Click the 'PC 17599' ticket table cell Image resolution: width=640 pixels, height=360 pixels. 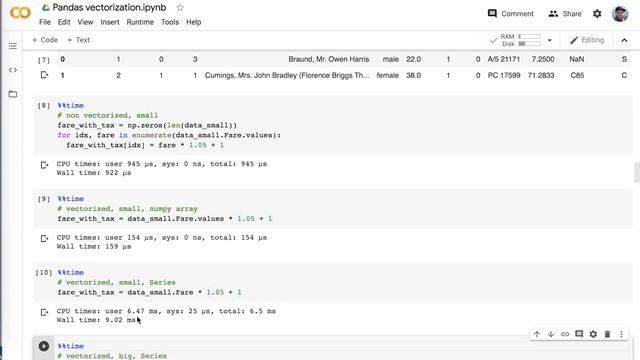pyautogui.click(x=504, y=76)
